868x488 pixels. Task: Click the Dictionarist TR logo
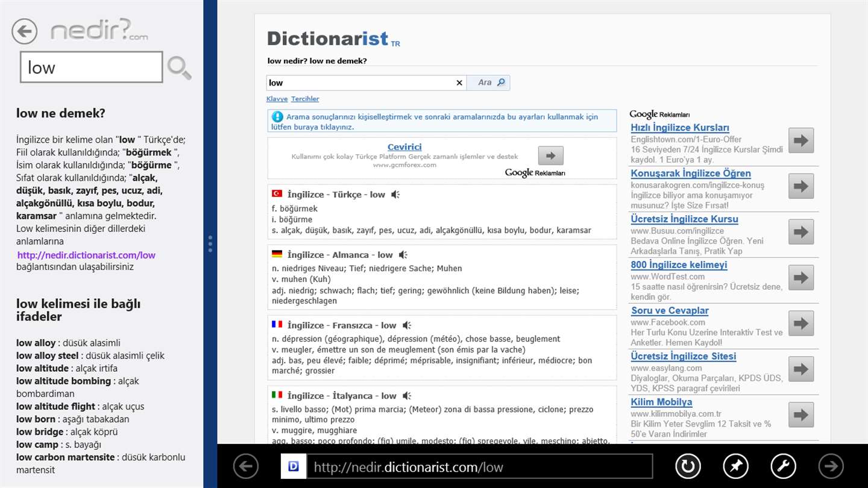tap(333, 39)
